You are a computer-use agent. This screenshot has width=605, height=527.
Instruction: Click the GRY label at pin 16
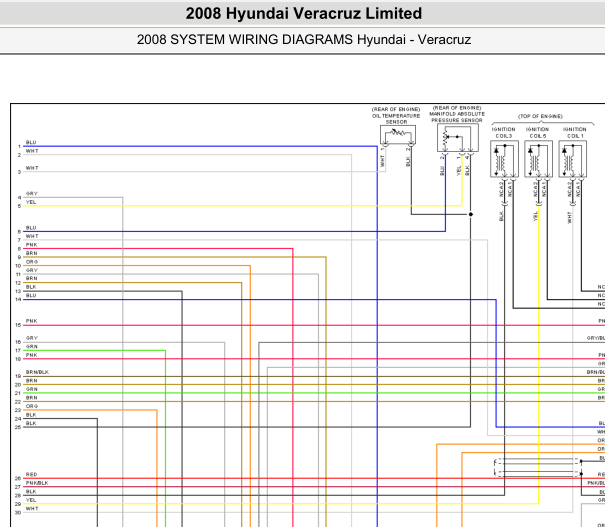[x=32, y=338]
